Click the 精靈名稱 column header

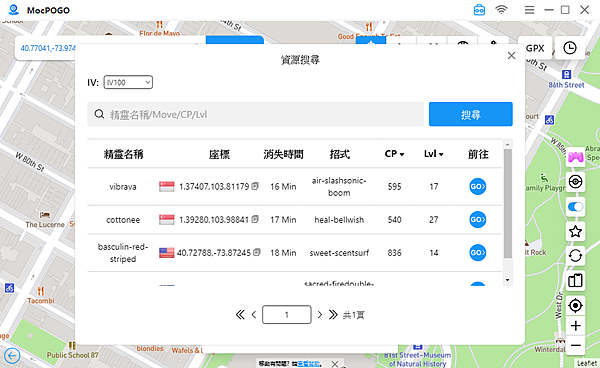pos(123,154)
